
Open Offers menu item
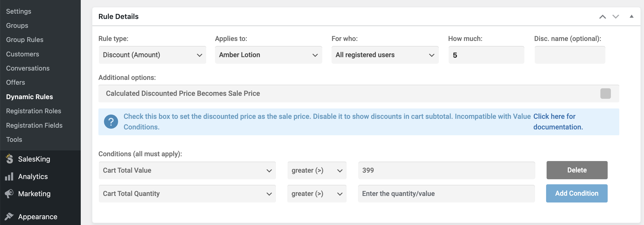(x=16, y=82)
